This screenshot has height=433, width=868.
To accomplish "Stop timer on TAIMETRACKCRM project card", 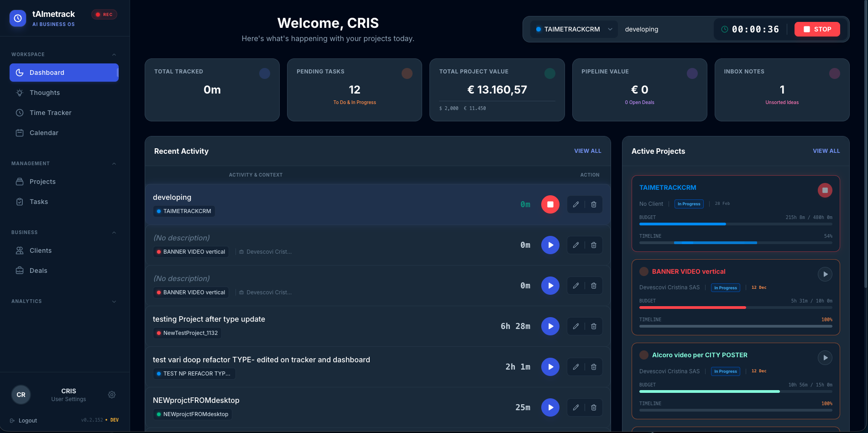I will [x=825, y=190].
